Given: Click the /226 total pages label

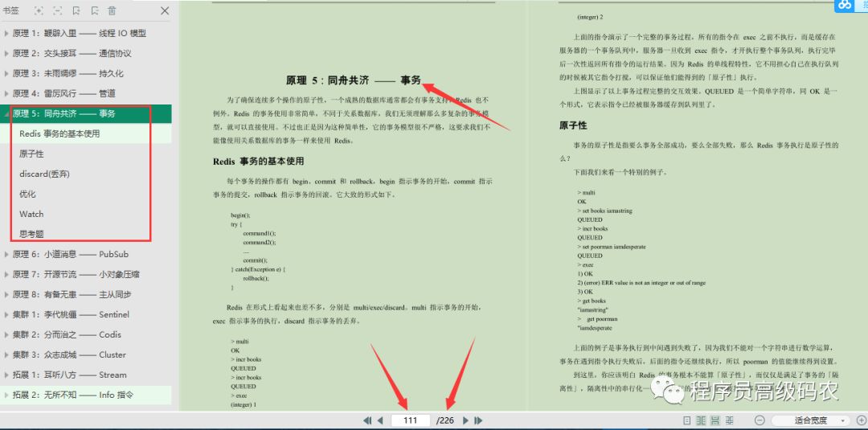Looking at the screenshot, I should point(445,420).
